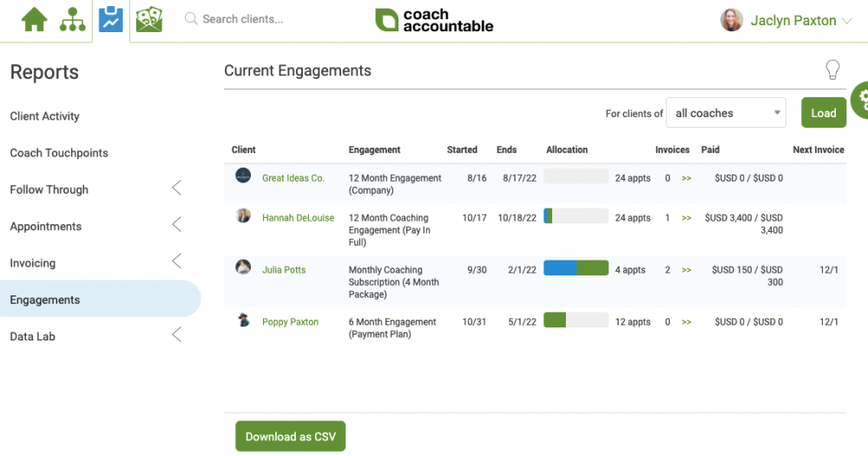Viewport: 868px width, 456px height.
Task: Open the money envelope billing icon
Action: [x=149, y=19]
